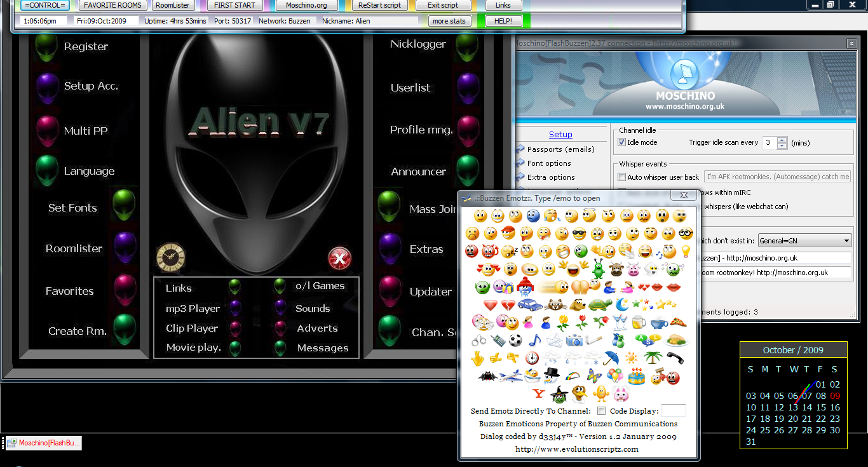
Task: Select the blue umbrella emoticon
Action: 611,358
